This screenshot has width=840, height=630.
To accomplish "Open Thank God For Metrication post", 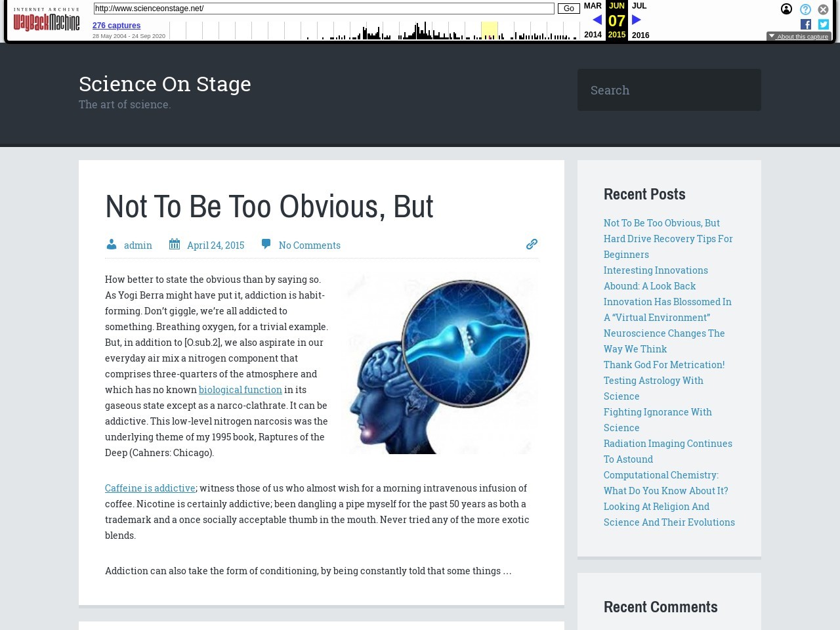I will click(663, 365).
